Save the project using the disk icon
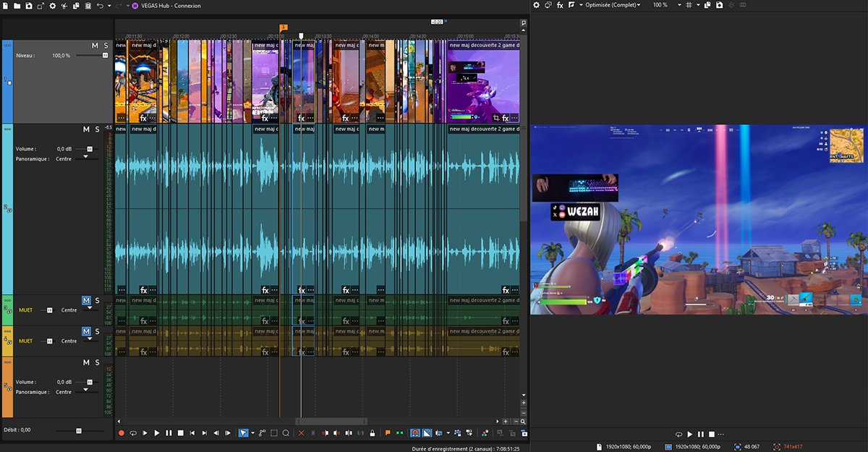This screenshot has width=868, height=452. tap(28, 5)
